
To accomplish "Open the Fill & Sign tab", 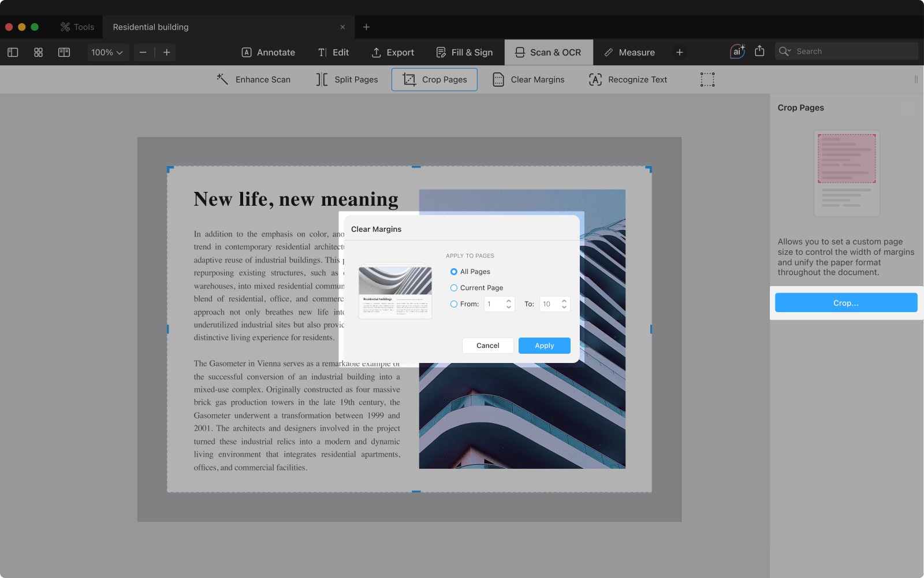I will 464,53.
